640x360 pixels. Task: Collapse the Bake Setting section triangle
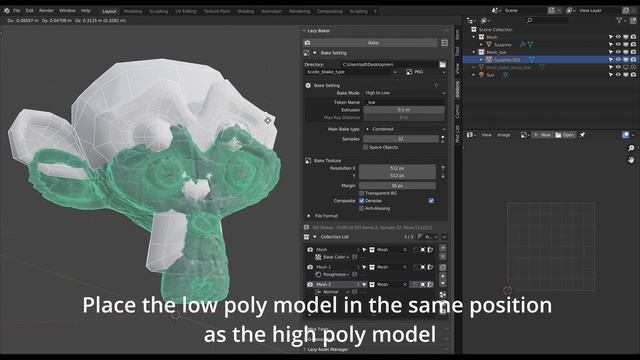click(x=315, y=53)
